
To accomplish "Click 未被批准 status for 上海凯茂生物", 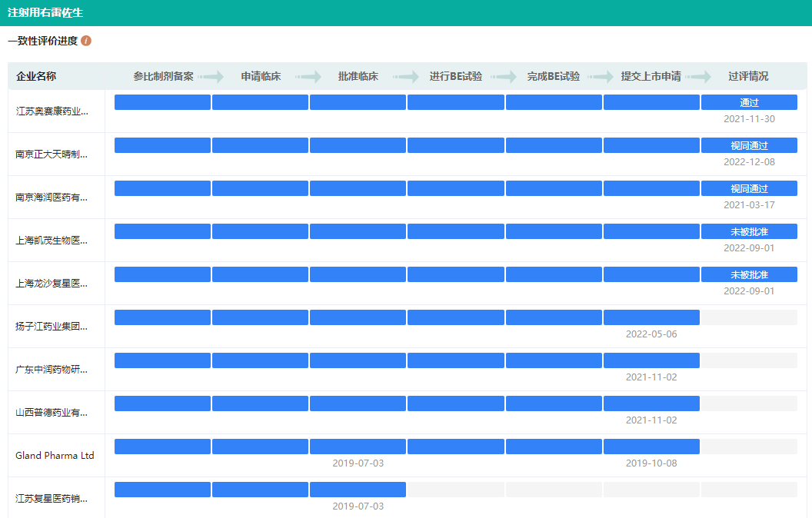I will 749,231.
